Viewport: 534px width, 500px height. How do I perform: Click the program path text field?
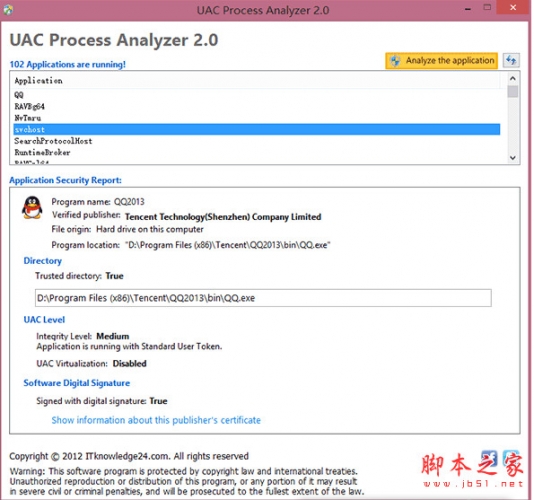[263, 298]
